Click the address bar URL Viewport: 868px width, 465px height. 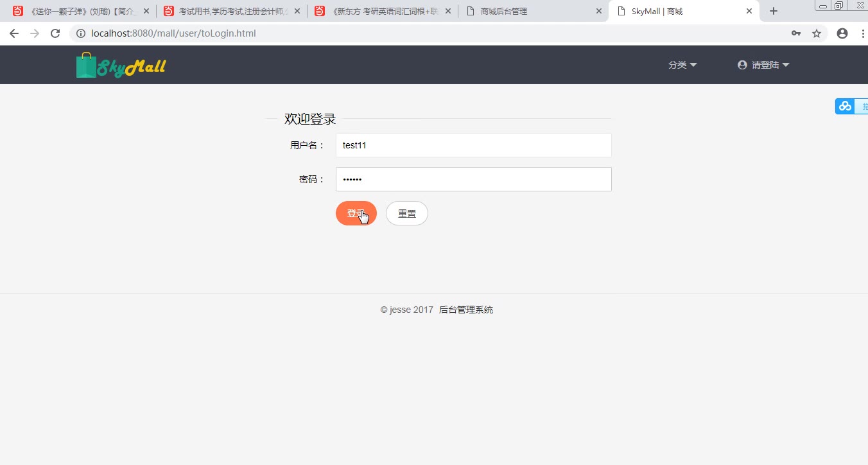174,33
